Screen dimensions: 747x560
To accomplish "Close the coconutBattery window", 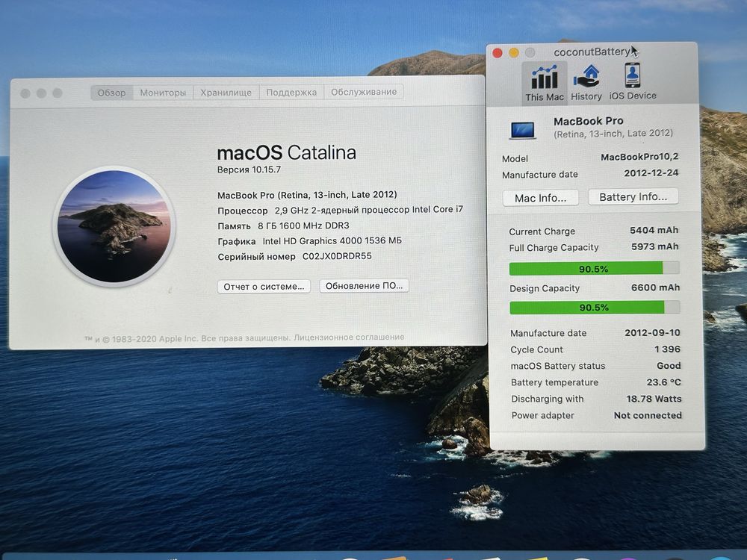I will pos(497,53).
